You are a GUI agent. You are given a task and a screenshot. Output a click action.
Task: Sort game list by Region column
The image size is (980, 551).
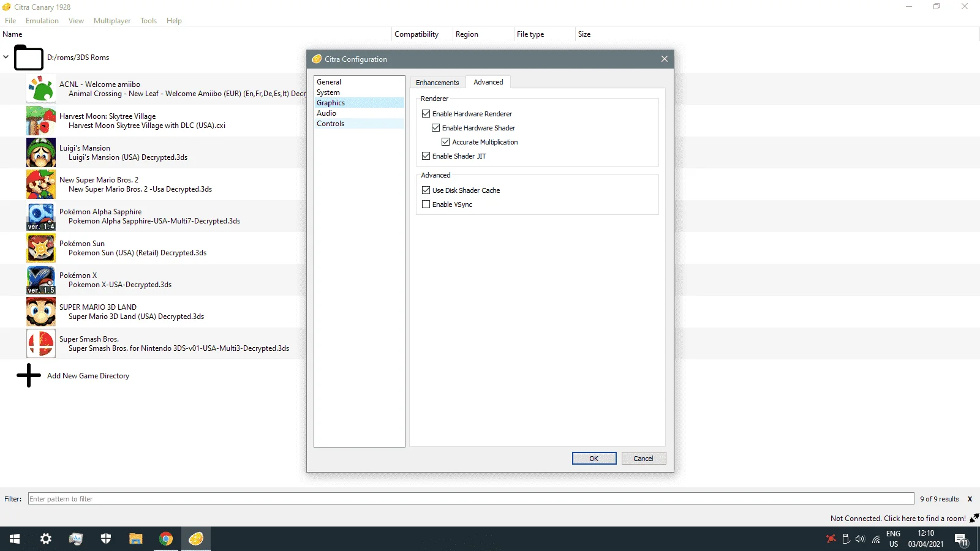(x=483, y=34)
